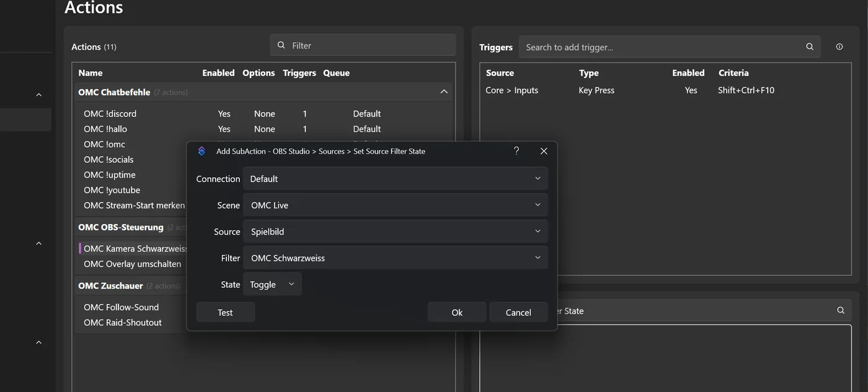Collapse the third sidebar section chevron

(38, 342)
